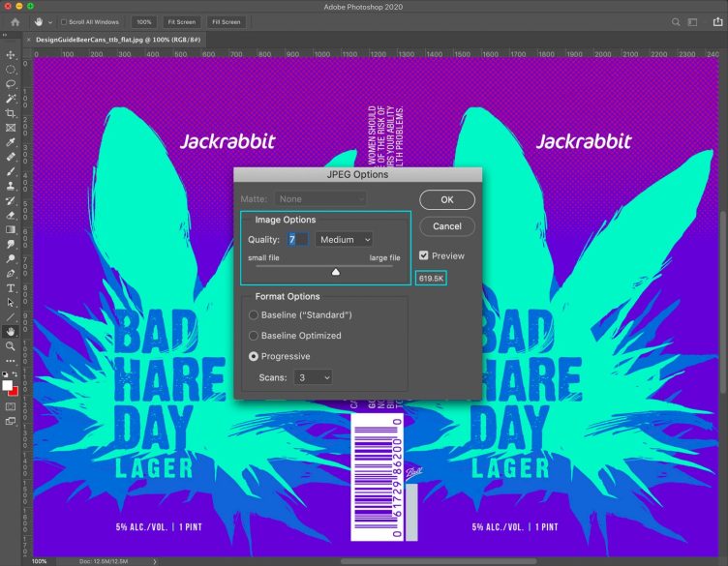Open Hand tool preset picker arrow
The width and height of the screenshot is (728, 566).
50,22
